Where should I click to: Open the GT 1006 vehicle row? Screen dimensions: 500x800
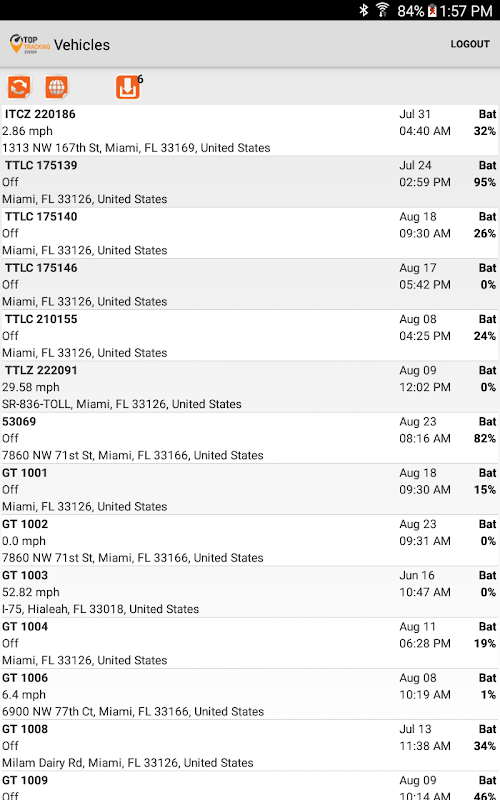click(250, 695)
